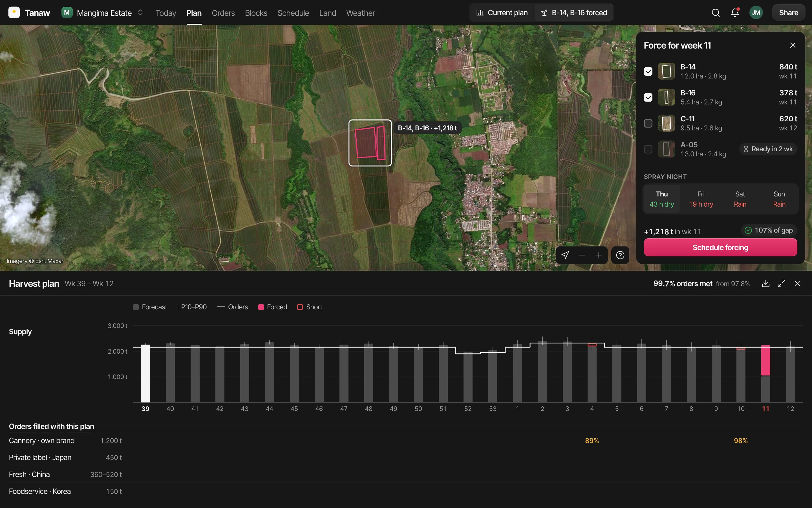Zoom out the map with minus
The height and width of the screenshot is (508, 812).
(x=582, y=255)
